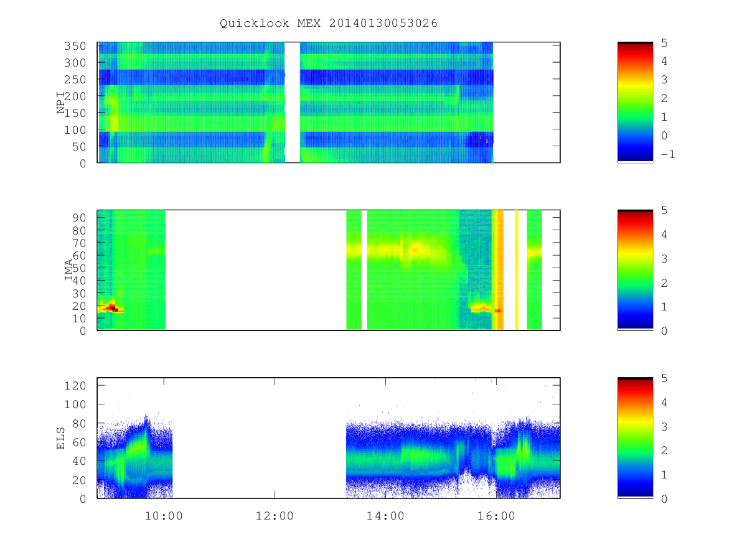Screen dimensions: 747x560
Task: Click the NPI axis label
Action: coord(61,103)
